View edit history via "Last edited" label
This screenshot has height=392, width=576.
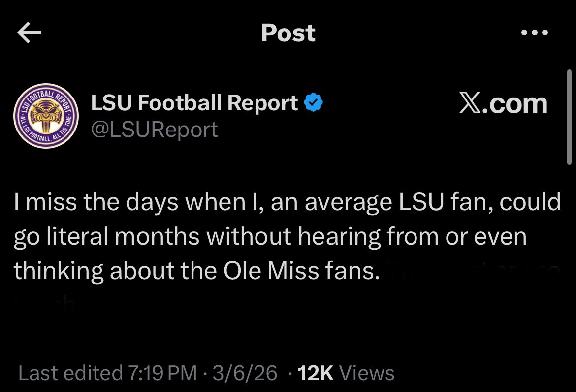70,373
